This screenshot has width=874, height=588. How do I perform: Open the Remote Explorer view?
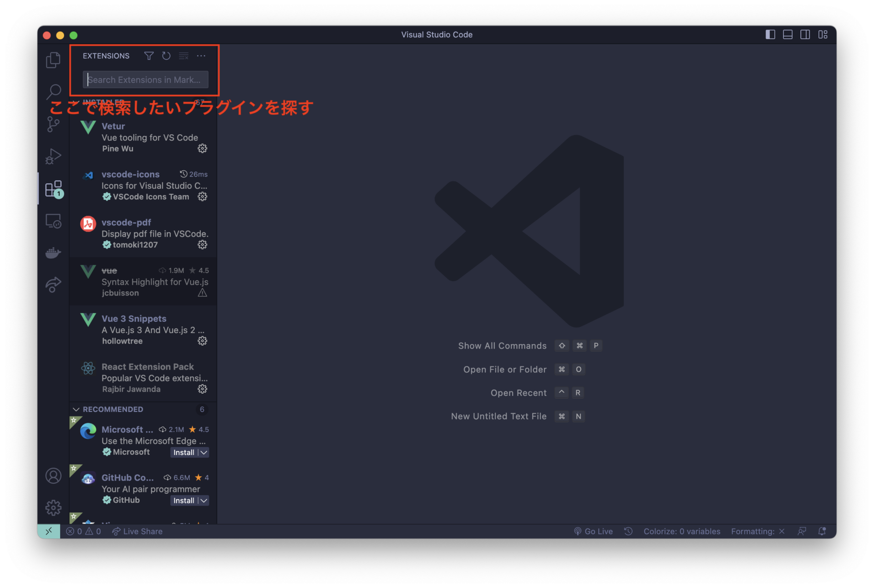coord(53,221)
